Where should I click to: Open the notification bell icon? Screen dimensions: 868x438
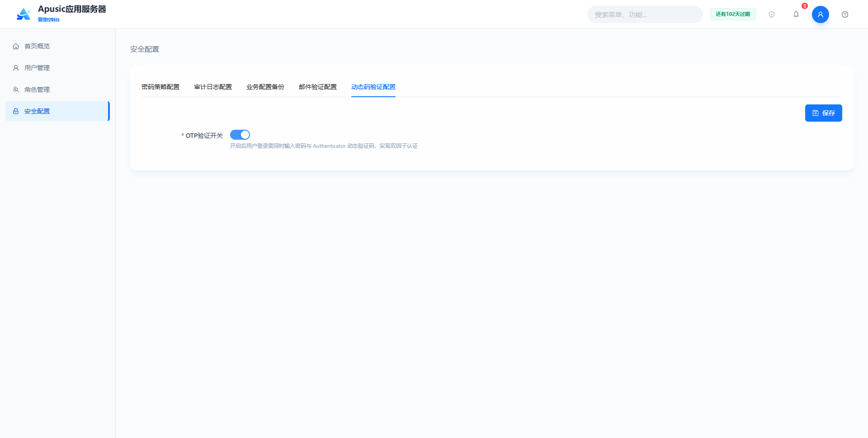pyautogui.click(x=796, y=14)
